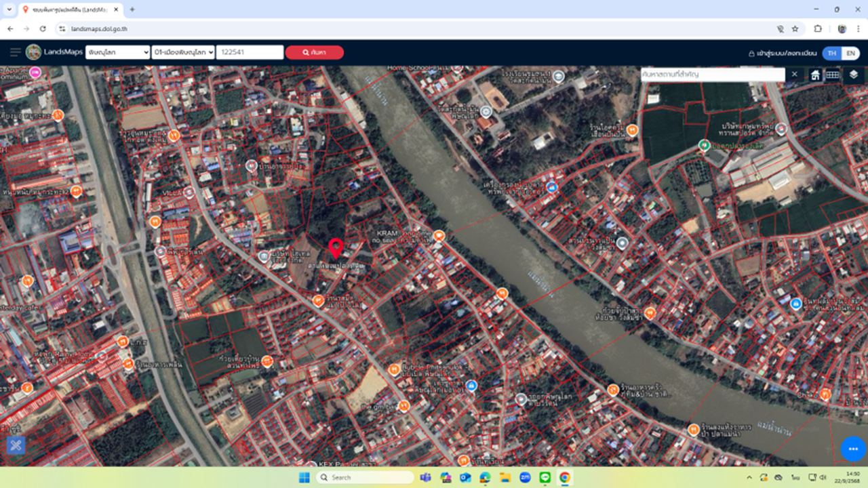Switch language to TH
This screenshot has width=868, height=488.
tap(831, 53)
